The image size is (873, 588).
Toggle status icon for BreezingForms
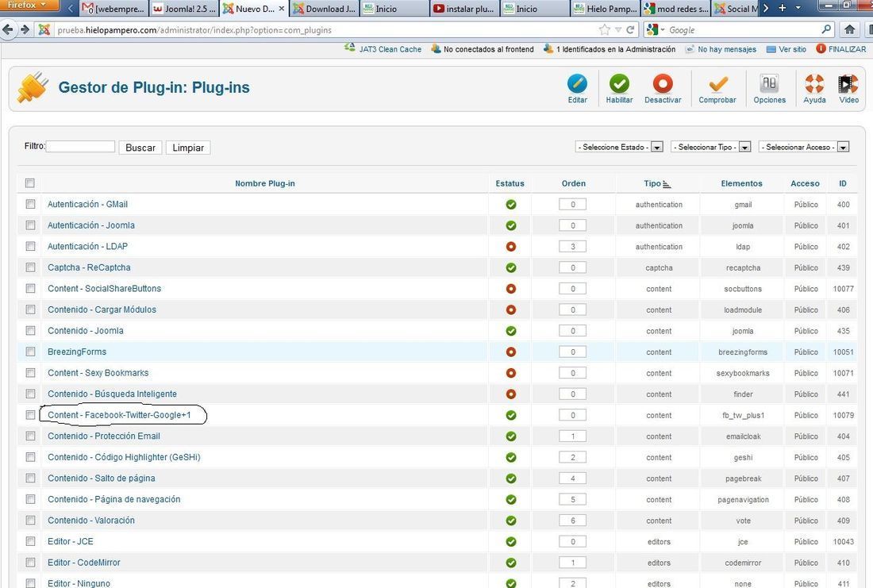point(510,352)
